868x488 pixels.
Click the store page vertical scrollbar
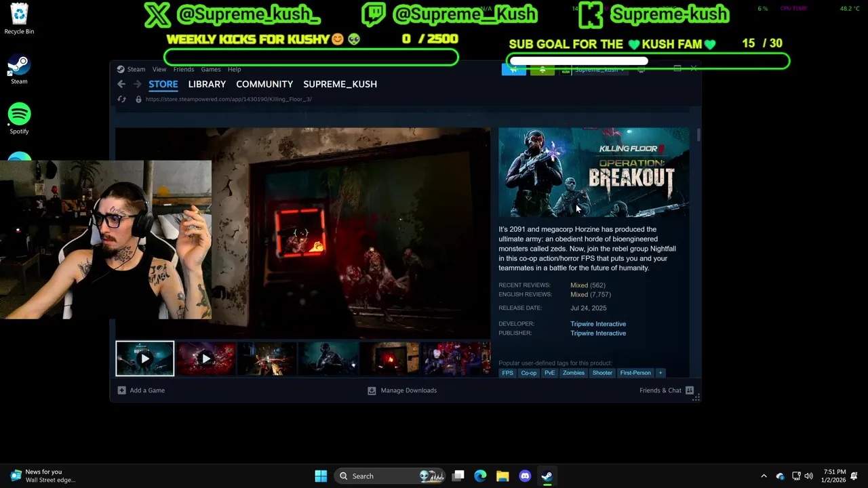tap(698, 136)
